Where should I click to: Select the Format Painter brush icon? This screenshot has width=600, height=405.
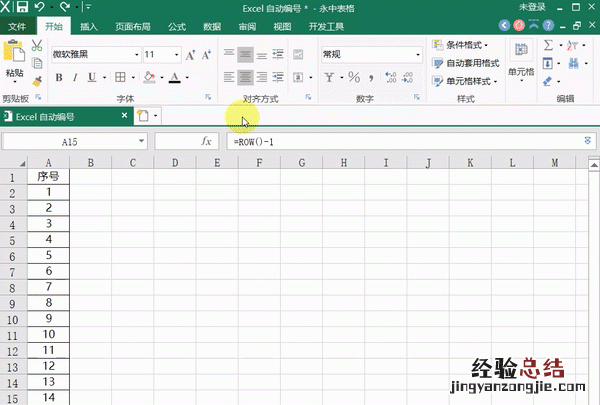(37, 80)
